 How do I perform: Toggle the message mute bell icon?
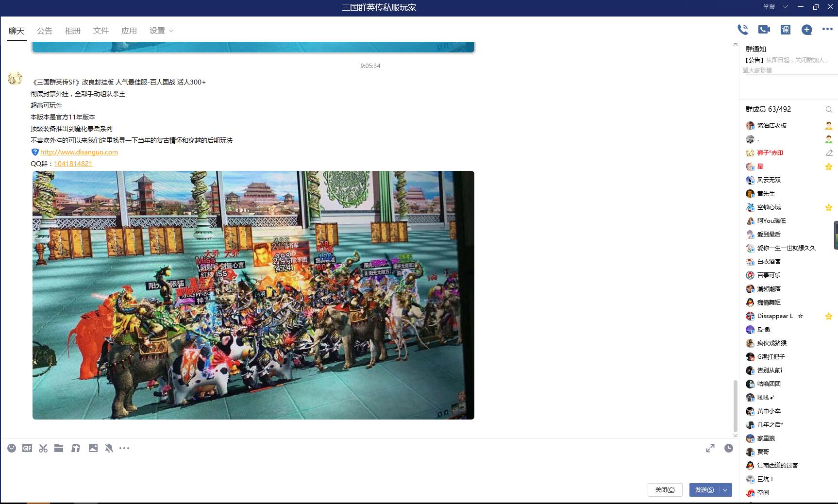109,448
